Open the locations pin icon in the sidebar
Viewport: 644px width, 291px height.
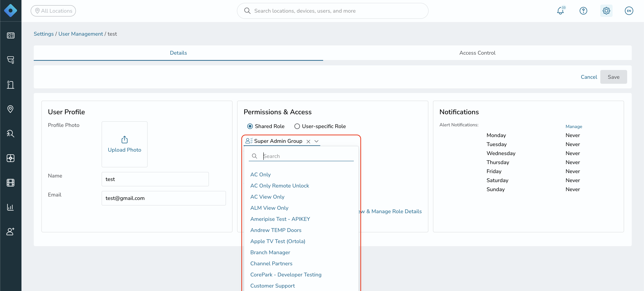[11, 109]
